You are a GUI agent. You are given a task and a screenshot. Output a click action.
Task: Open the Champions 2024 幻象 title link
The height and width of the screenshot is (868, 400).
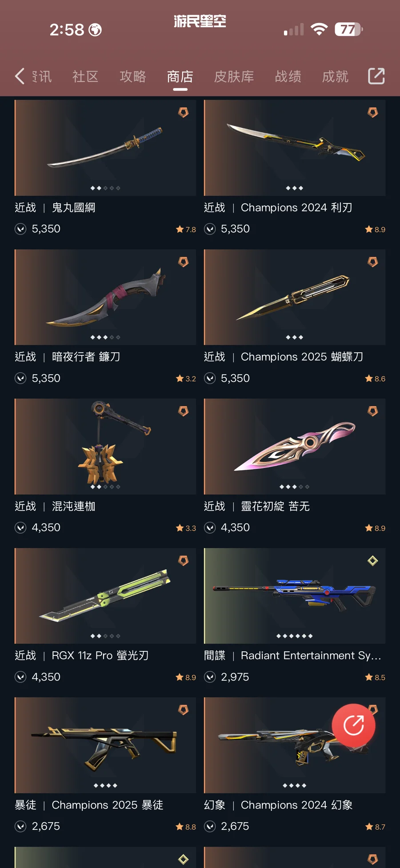click(296, 805)
